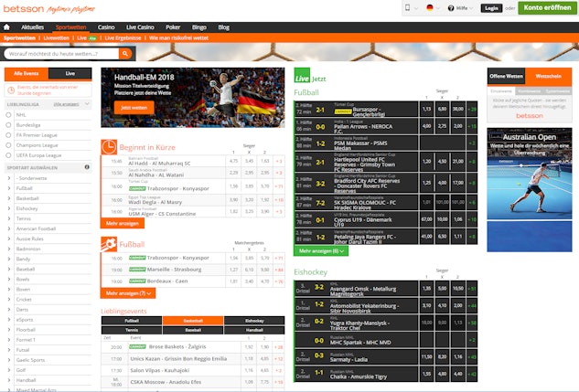Image resolution: width=579 pixels, height=392 pixels.
Task: Click the home icon in navigation bar
Action: click(6, 26)
